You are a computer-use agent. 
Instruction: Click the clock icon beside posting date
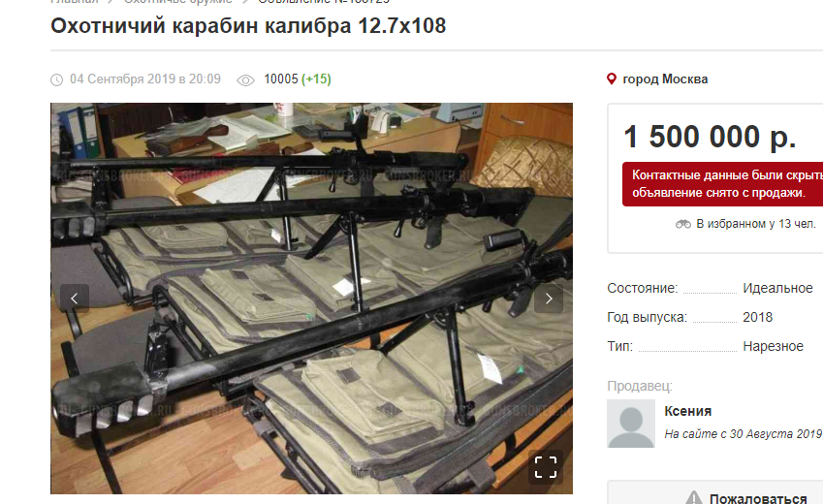click(x=56, y=79)
